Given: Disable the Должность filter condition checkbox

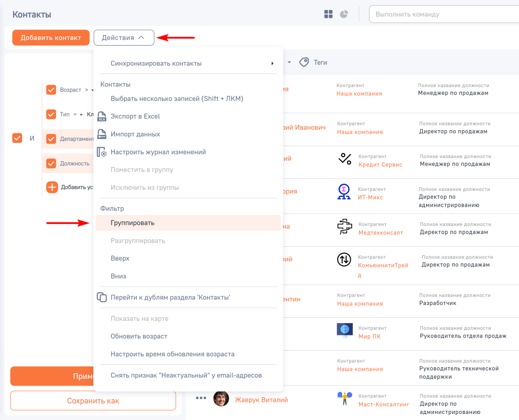Looking at the screenshot, I should 51,163.
